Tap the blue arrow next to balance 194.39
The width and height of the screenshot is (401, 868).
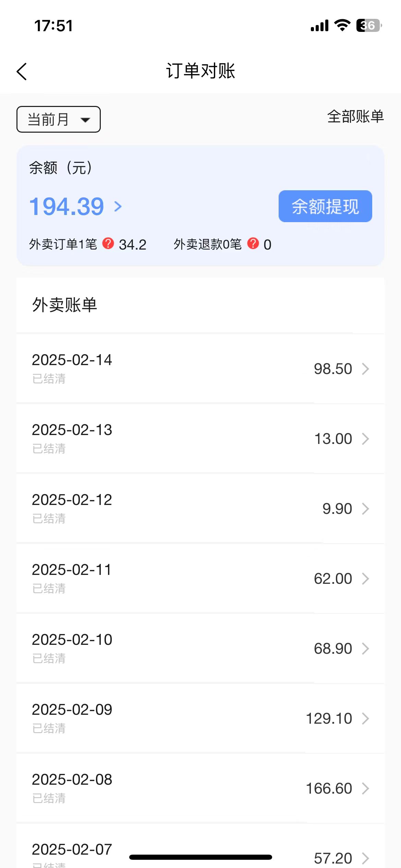coord(118,206)
